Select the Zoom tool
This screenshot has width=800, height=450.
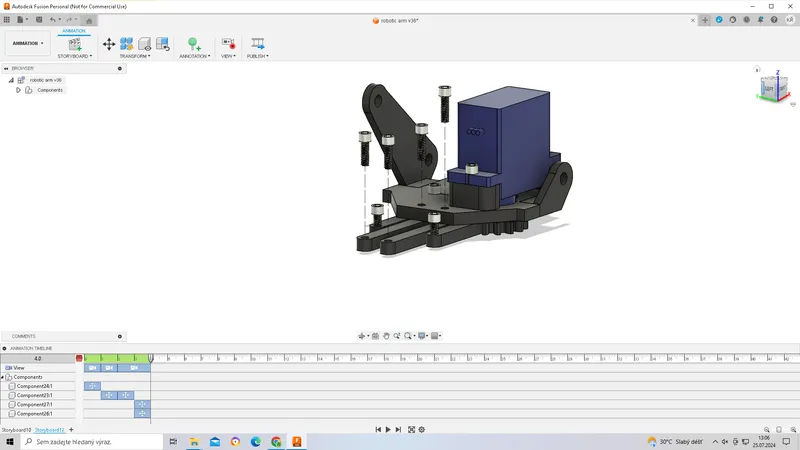coord(396,336)
